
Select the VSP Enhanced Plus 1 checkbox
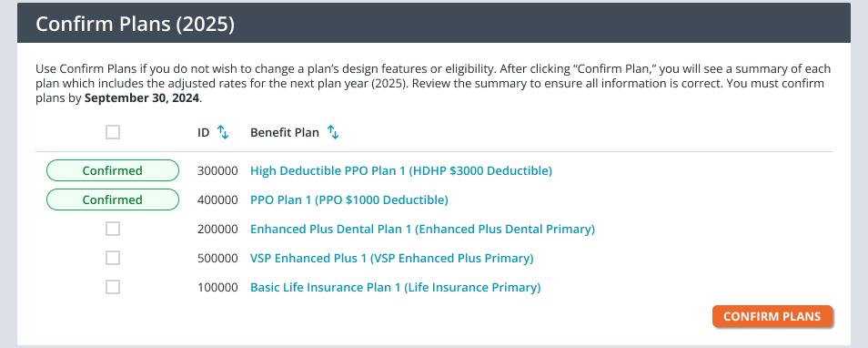113,258
